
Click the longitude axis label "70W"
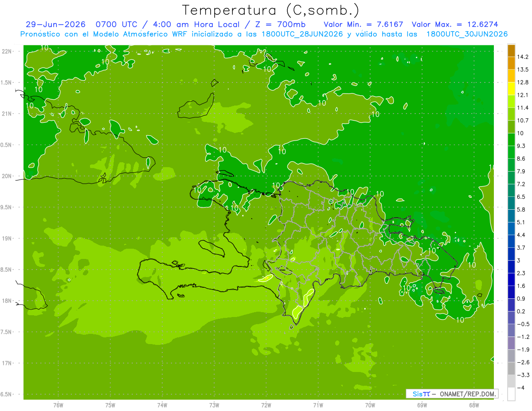pyautogui.click(x=370, y=405)
